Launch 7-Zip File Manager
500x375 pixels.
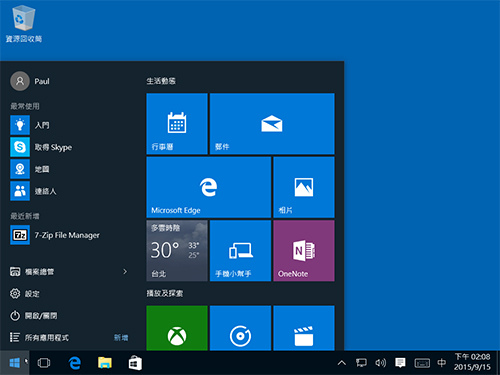point(70,235)
